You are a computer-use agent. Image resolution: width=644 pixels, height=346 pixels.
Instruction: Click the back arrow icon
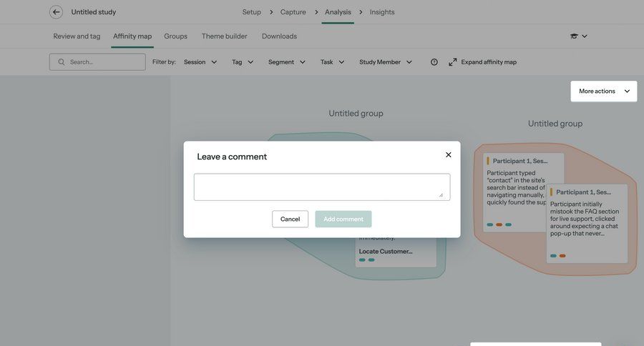56,12
